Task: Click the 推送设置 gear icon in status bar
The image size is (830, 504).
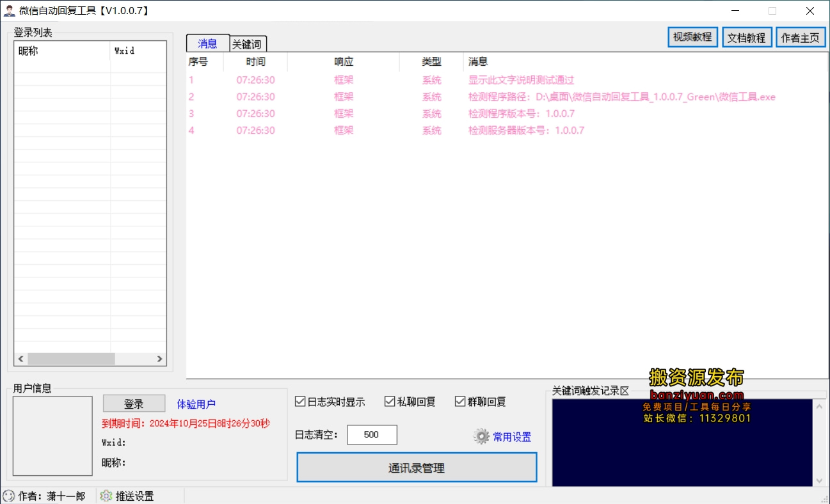Action: 106,495
